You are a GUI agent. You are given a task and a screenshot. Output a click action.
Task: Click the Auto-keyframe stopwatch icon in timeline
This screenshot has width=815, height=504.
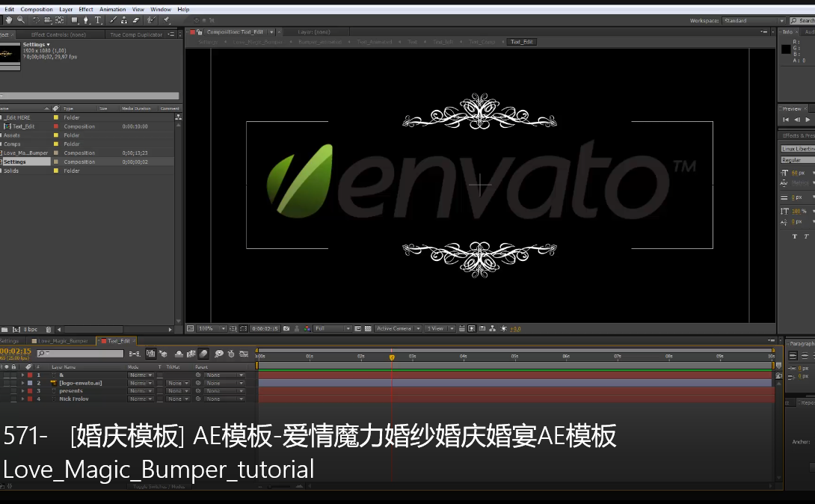tap(231, 354)
